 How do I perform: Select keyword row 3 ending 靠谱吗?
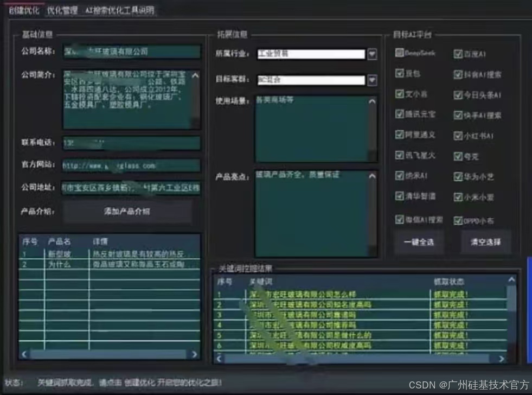tap(360, 315)
